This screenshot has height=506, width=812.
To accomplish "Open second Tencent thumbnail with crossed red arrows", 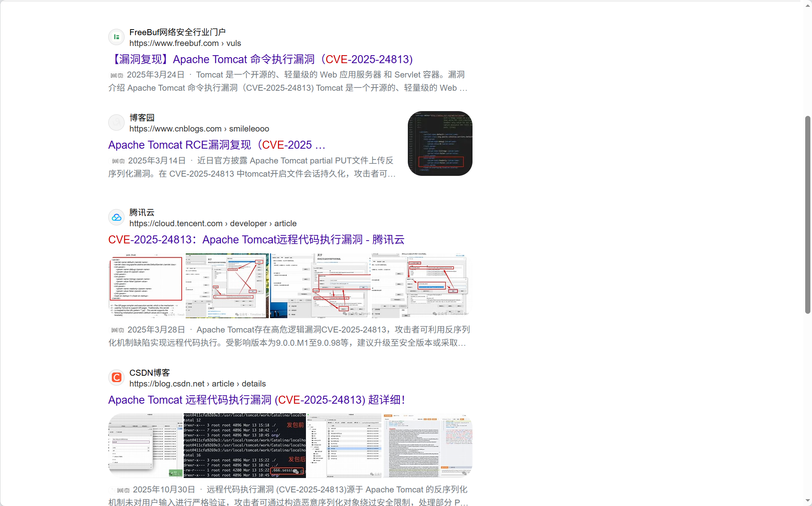I will (227, 285).
